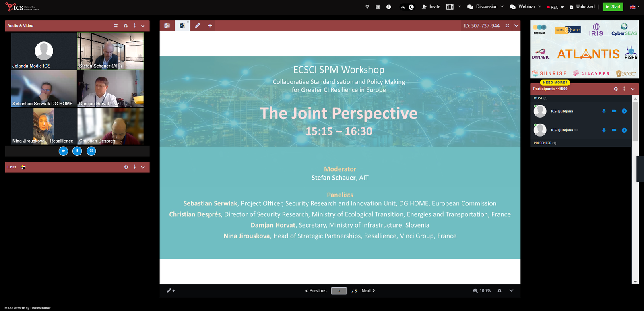Collapse the presentation panel chevron
This screenshot has height=311, width=644.
pos(516,26)
